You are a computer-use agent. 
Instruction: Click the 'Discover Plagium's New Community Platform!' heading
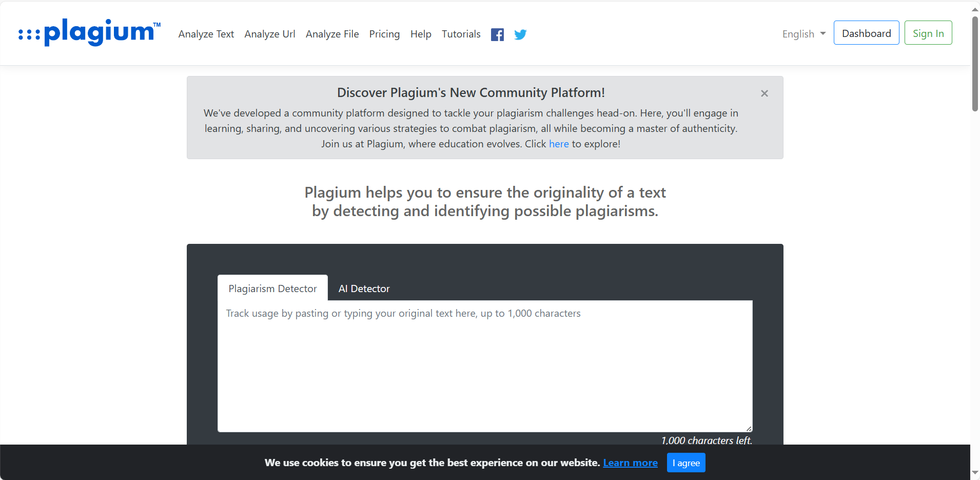coord(471,93)
